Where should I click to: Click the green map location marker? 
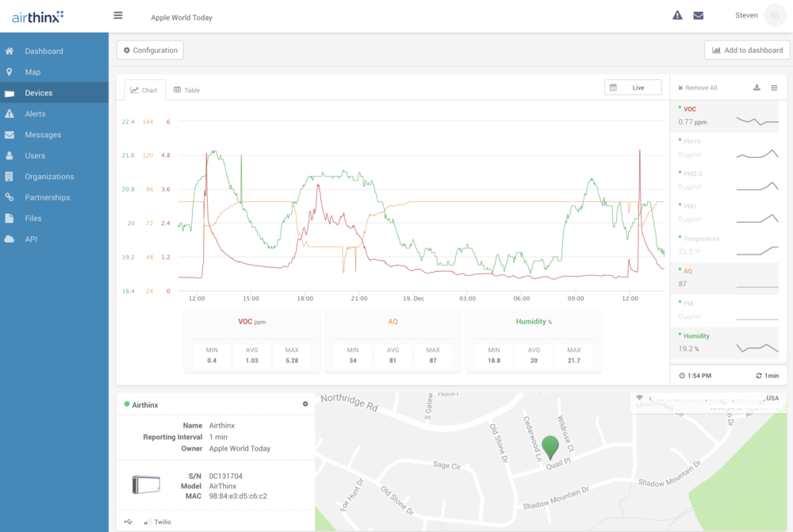[x=550, y=447]
